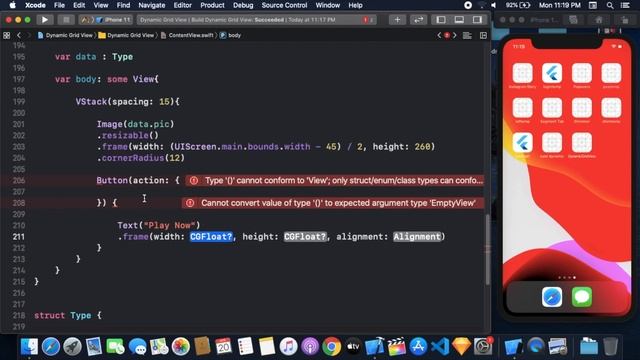Click the editor vertical scrollbar
The width and height of the screenshot is (640, 360).
tap(487, 249)
